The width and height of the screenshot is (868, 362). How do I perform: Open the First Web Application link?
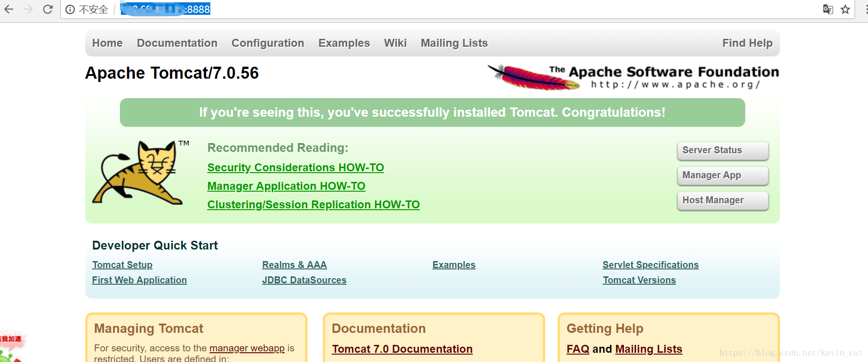(139, 280)
